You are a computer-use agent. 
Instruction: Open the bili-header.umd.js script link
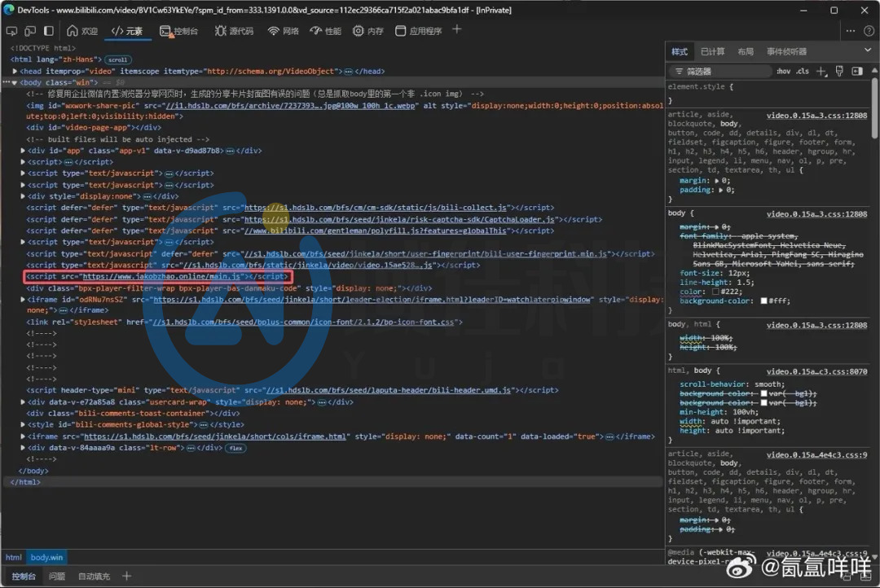pos(389,390)
